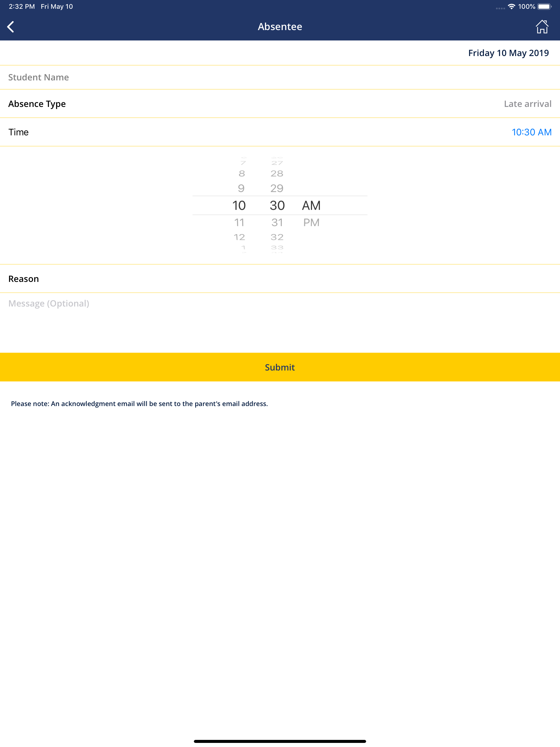Viewport: 560px width, 747px height.
Task: Tap the 2:32 PM status bar clock
Action: pyautogui.click(x=22, y=7)
